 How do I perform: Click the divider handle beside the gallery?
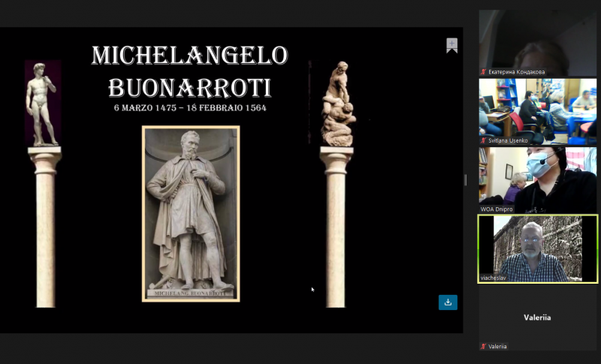[466, 180]
